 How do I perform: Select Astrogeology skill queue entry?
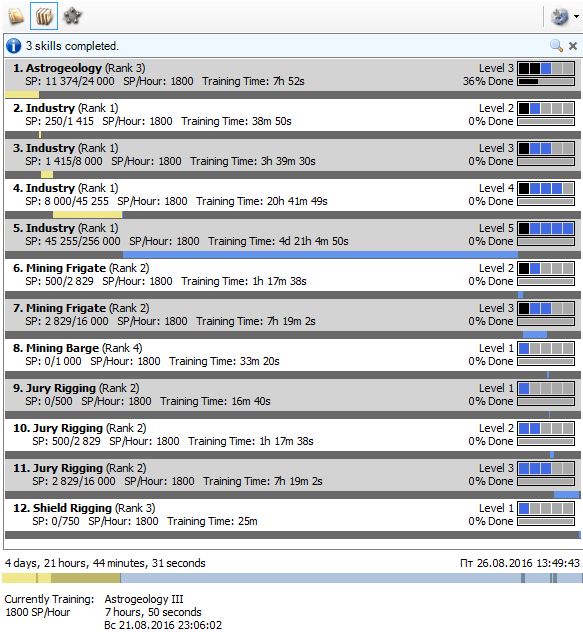tap(293, 75)
